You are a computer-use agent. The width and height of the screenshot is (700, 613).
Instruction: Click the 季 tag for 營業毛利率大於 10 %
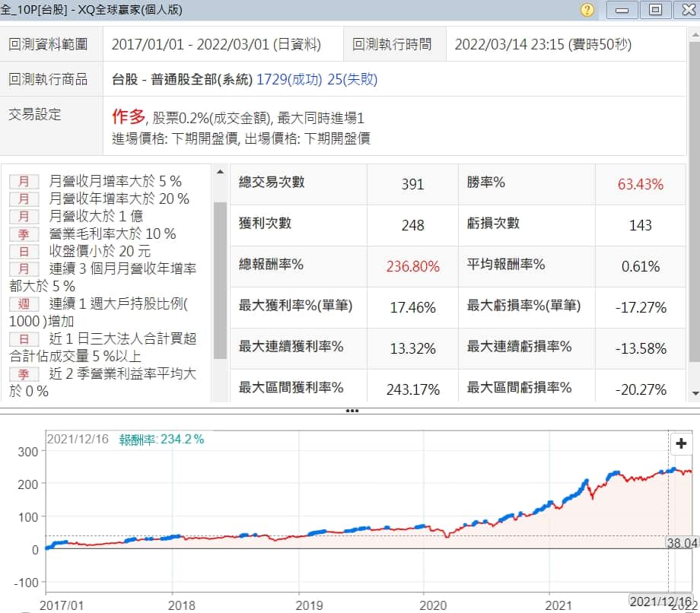[24, 233]
